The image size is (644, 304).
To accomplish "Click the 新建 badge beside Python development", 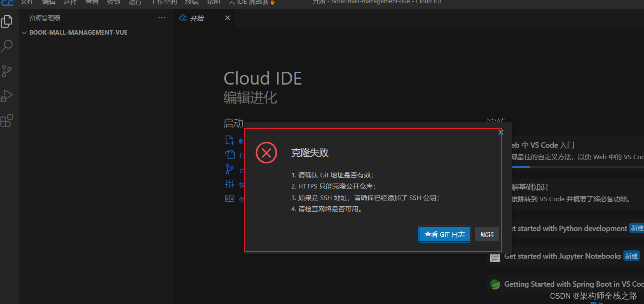I will 637,229.
